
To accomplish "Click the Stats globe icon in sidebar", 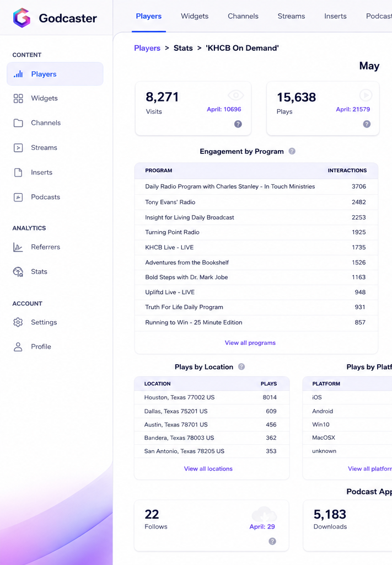I will coord(18,271).
